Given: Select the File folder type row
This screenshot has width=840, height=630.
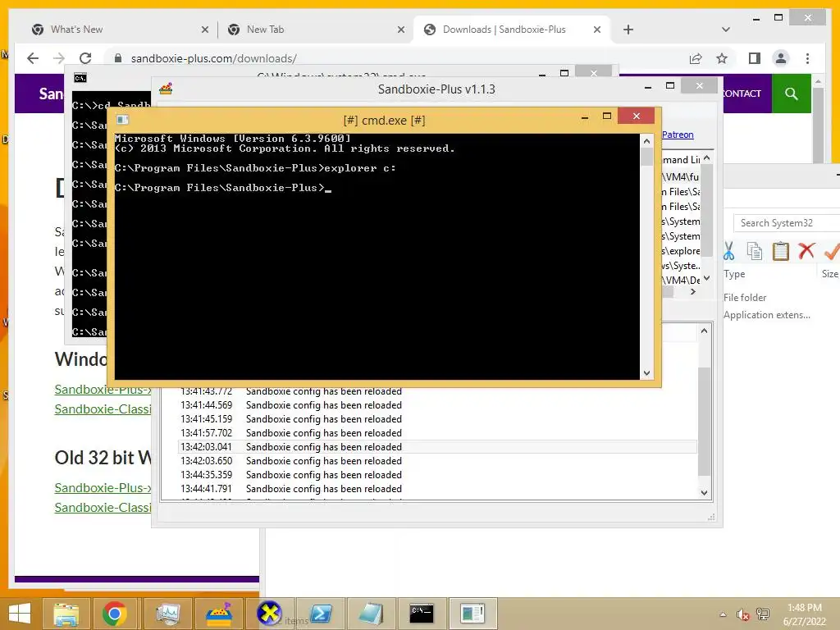Looking at the screenshot, I should pos(745,297).
